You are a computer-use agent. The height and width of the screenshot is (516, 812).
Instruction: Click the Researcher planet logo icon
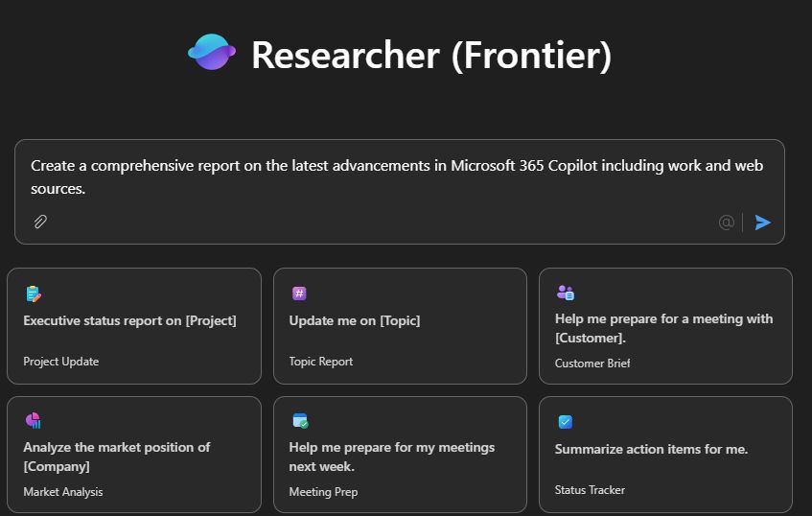(212, 52)
